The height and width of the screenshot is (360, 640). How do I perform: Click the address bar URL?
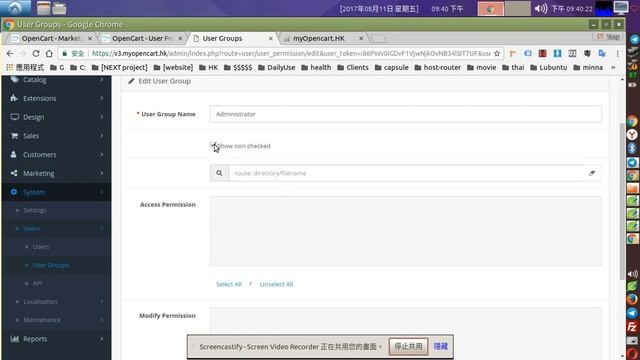point(291,53)
